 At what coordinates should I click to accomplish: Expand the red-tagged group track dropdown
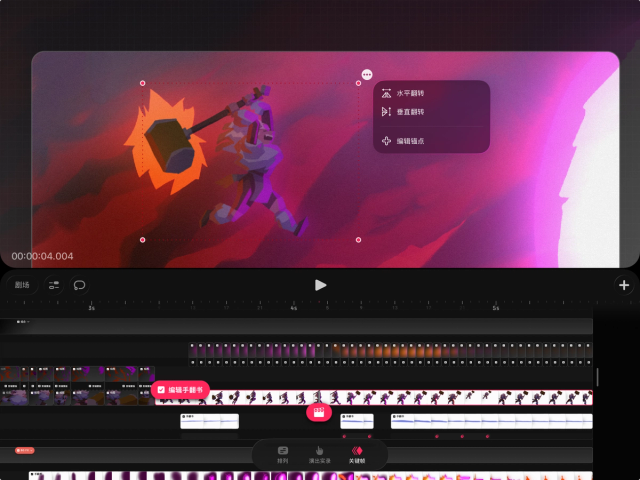coord(24,450)
